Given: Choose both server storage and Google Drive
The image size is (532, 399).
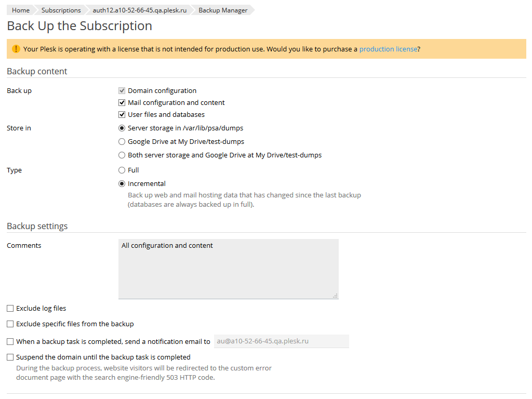Looking at the screenshot, I should 122,154.
